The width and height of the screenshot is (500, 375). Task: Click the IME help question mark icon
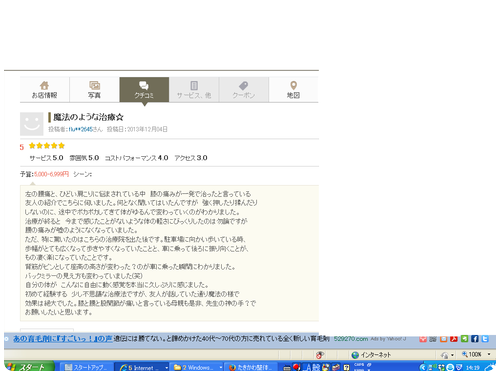(347, 368)
